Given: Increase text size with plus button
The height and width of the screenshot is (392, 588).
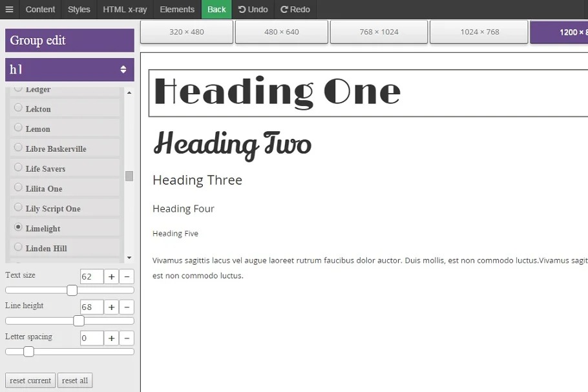Looking at the screenshot, I should (x=111, y=277).
